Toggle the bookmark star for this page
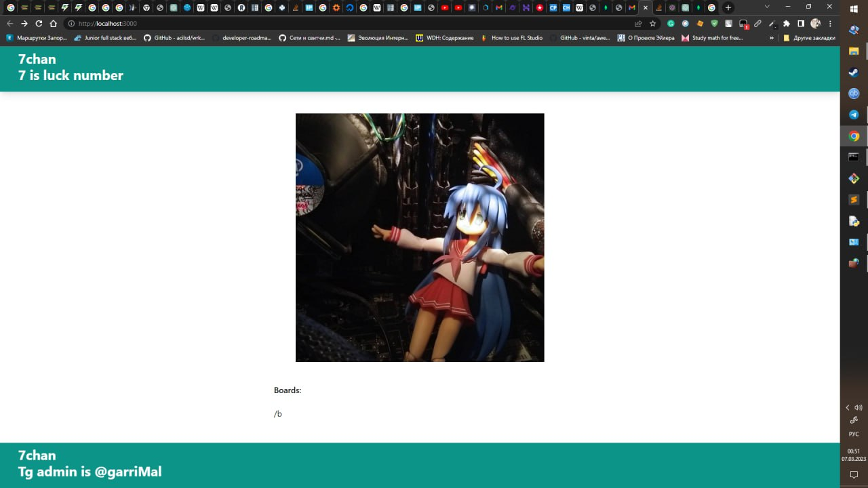This screenshot has height=488, width=868. tap(652, 22)
